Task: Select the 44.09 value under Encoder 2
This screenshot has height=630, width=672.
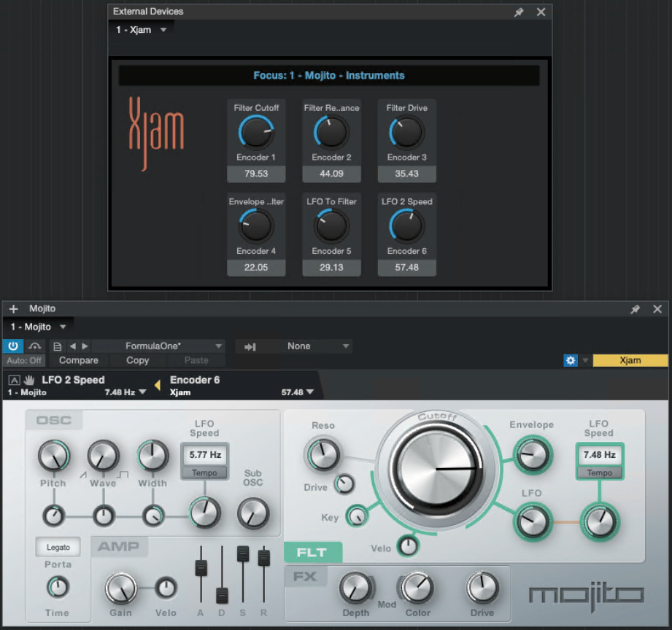Action: coord(331,174)
